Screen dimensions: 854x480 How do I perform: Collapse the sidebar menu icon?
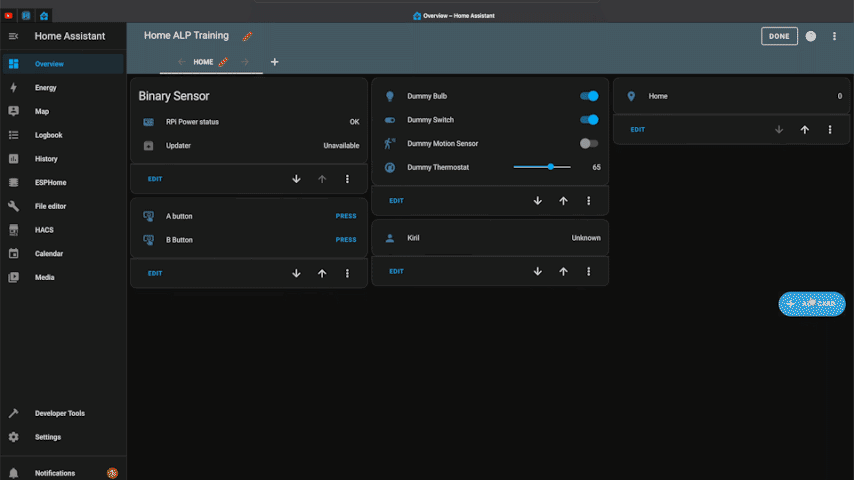tap(14, 36)
